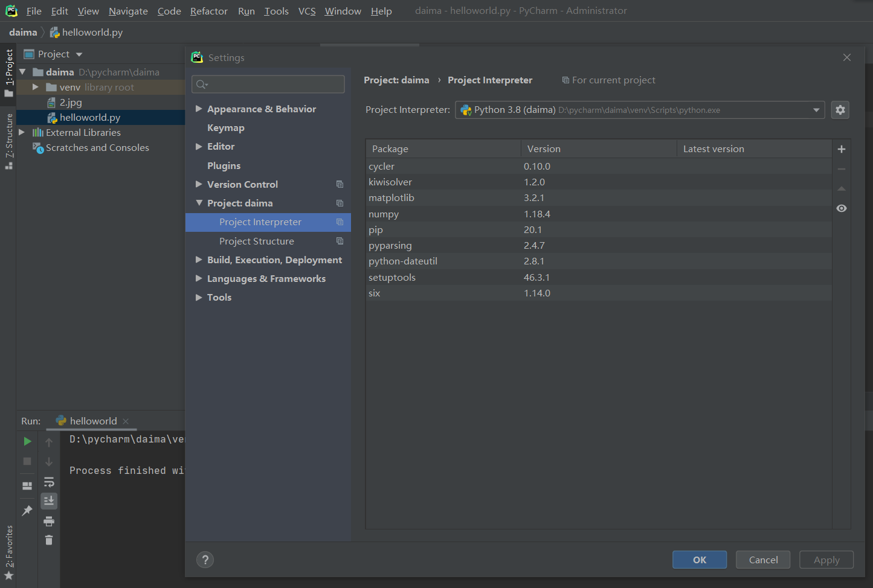
Task: Expand Build, Execution, Deployment settings
Action: tap(199, 260)
